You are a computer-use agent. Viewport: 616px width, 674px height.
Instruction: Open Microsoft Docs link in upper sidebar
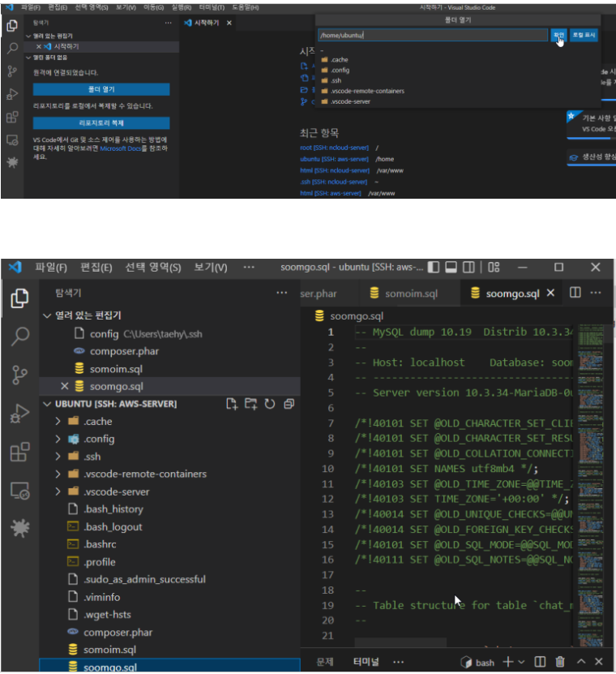coord(120,148)
